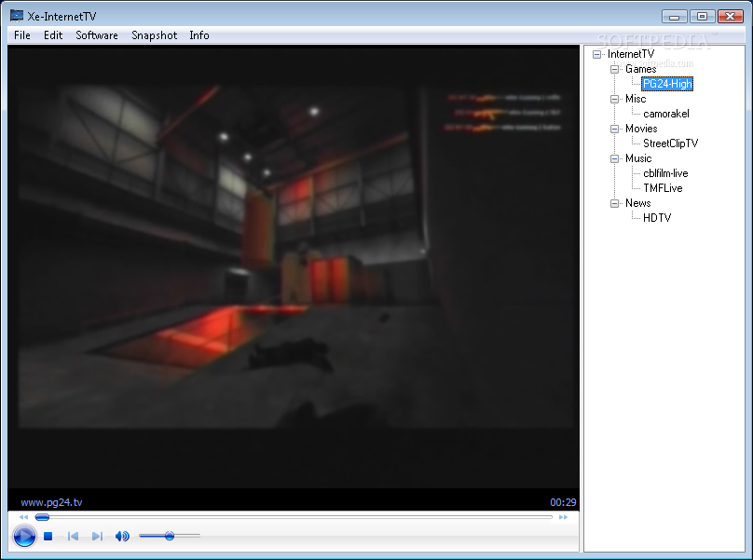Collapse the Games category
Image resolution: width=753 pixels, height=560 pixels.
614,69
